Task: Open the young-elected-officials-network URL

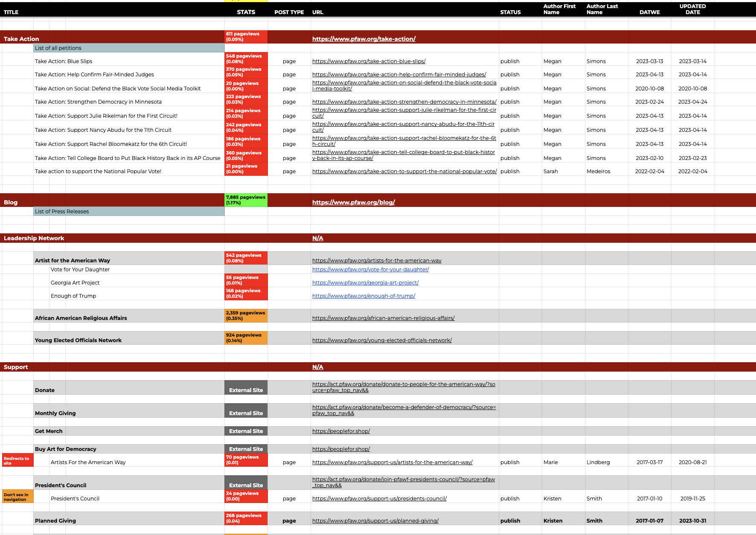Action: click(382, 340)
